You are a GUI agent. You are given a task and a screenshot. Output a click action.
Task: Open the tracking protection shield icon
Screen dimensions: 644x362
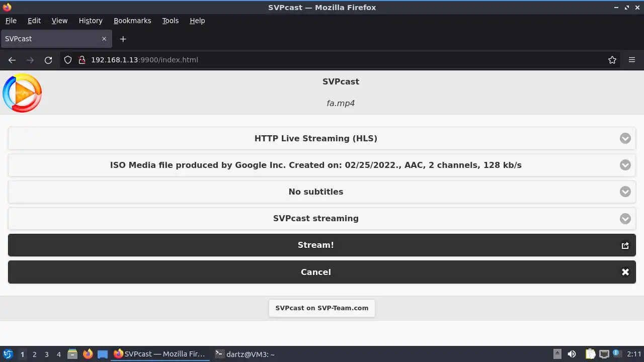point(68,60)
